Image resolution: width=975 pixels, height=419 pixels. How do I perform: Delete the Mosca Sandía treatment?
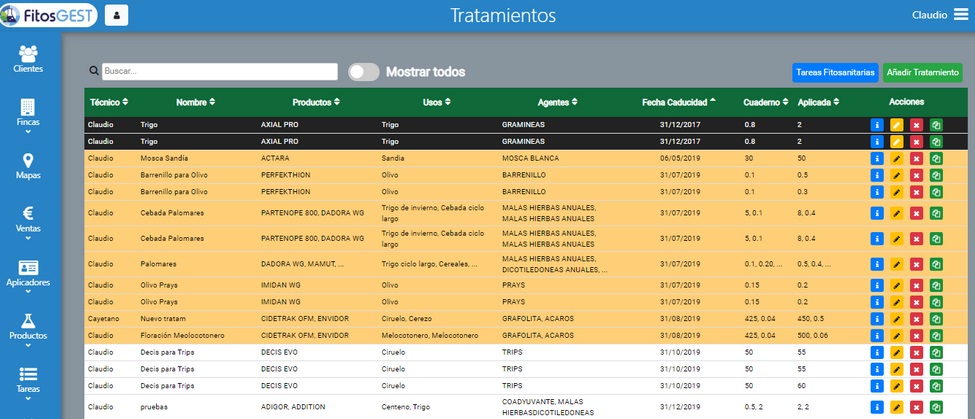pyautogui.click(x=916, y=159)
